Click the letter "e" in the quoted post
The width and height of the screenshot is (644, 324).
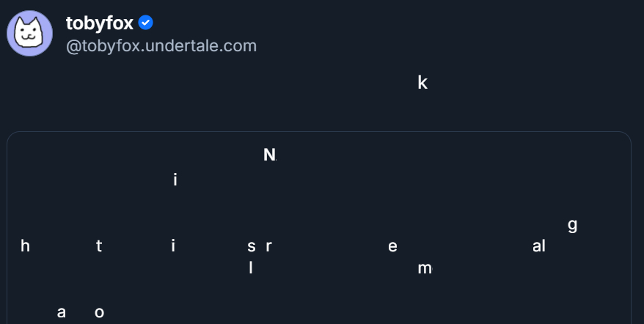click(392, 246)
